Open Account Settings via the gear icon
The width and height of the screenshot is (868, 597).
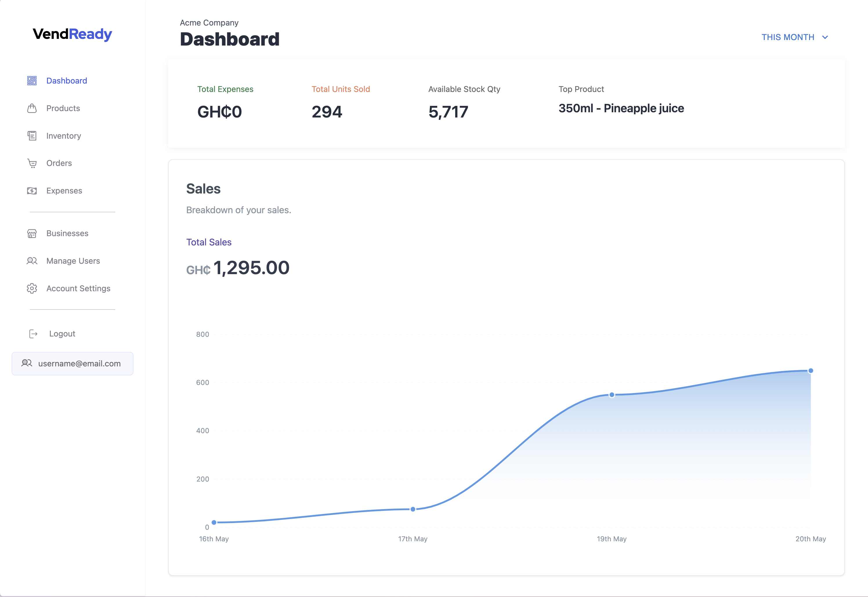click(32, 288)
